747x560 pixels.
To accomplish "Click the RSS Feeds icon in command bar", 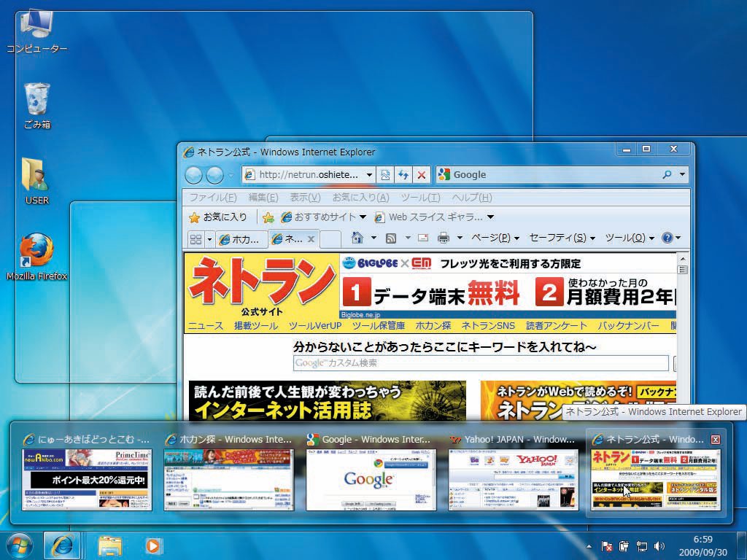I will pos(391,238).
